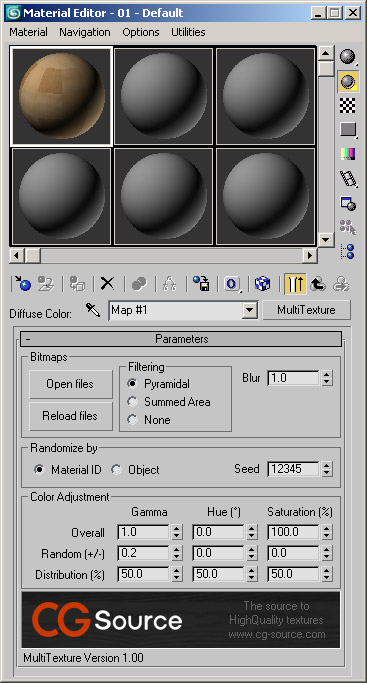367x683 pixels.
Task: Click sample slots vertical scrollbar down arrow
Action: 326,239
